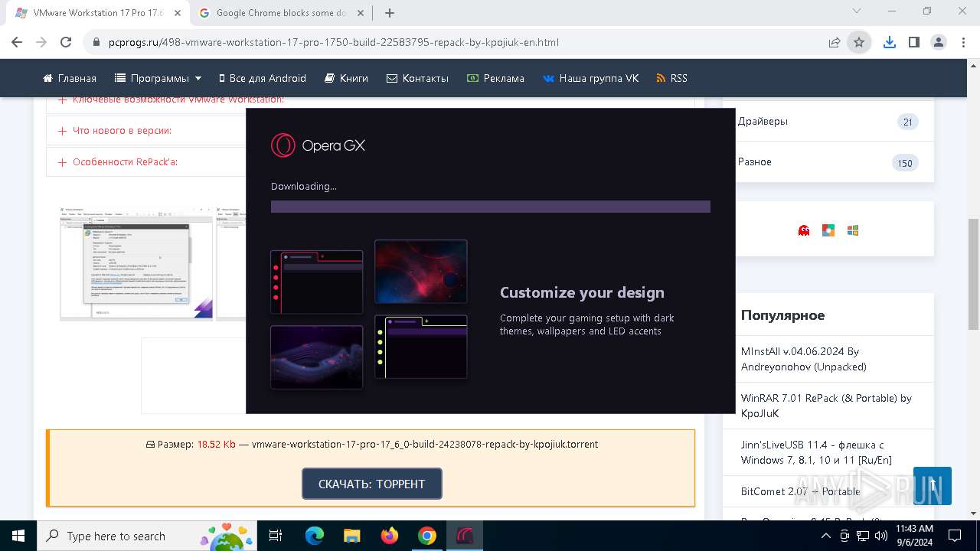Open notification center icon
This screenshot has height=551, width=980.
pyautogui.click(x=955, y=536)
